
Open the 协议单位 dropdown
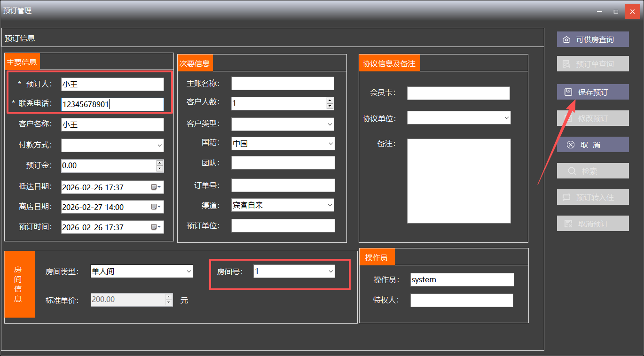pos(506,118)
